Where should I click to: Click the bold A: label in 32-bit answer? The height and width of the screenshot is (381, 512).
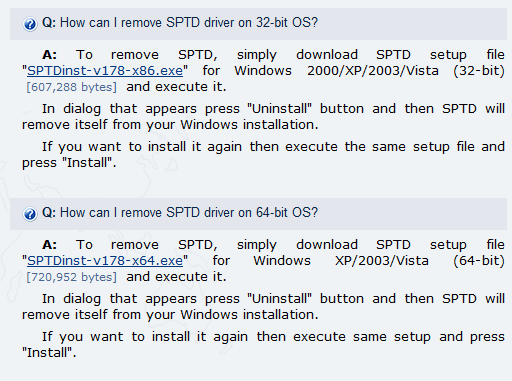click(x=50, y=55)
